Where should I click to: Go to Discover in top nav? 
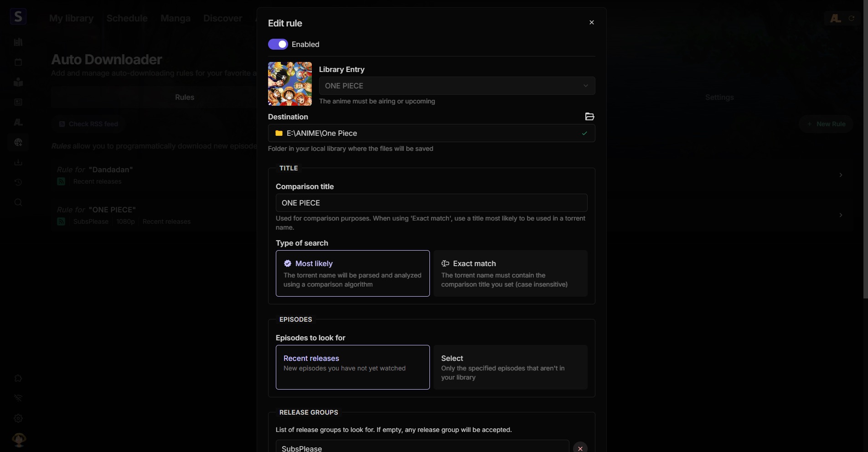(223, 18)
